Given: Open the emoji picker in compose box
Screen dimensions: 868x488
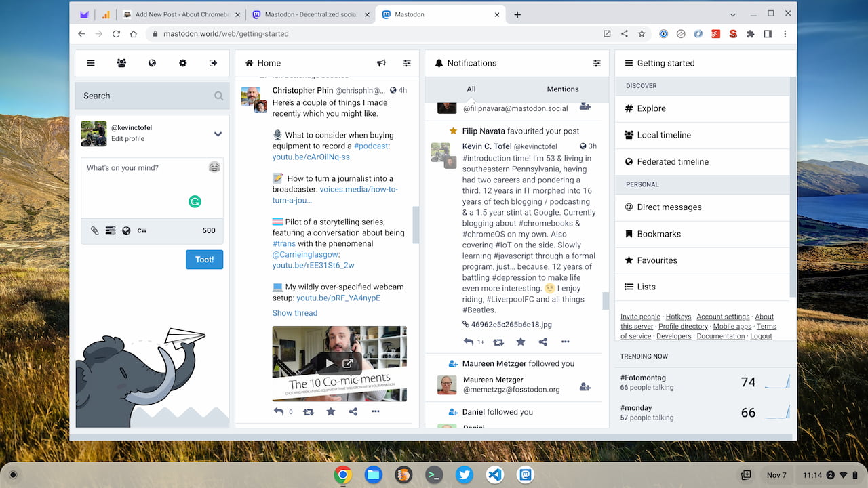Looking at the screenshot, I should point(214,167).
